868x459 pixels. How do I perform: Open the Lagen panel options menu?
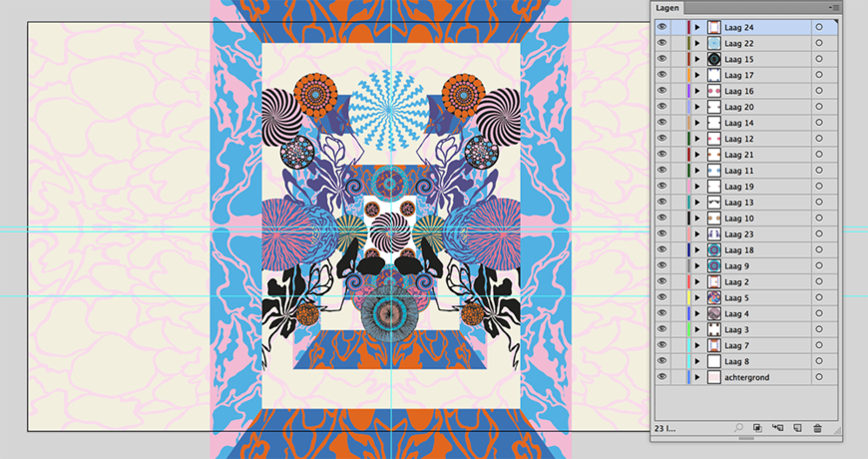834,7
